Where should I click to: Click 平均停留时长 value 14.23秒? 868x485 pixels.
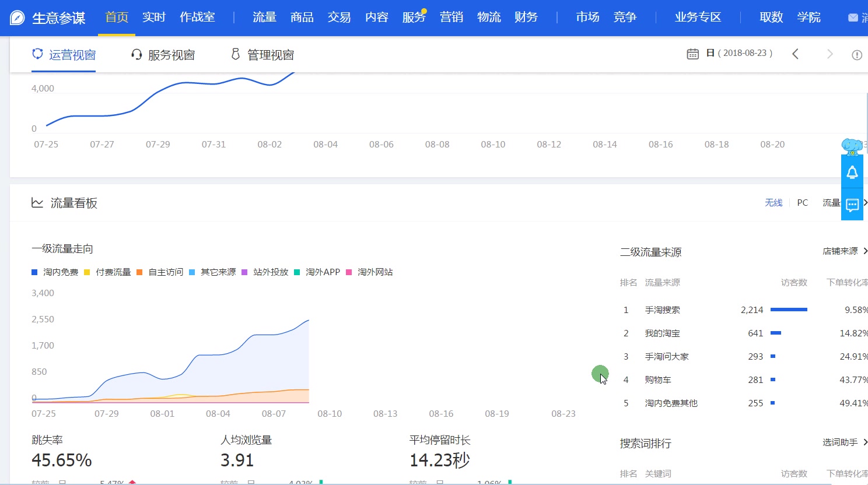click(439, 461)
